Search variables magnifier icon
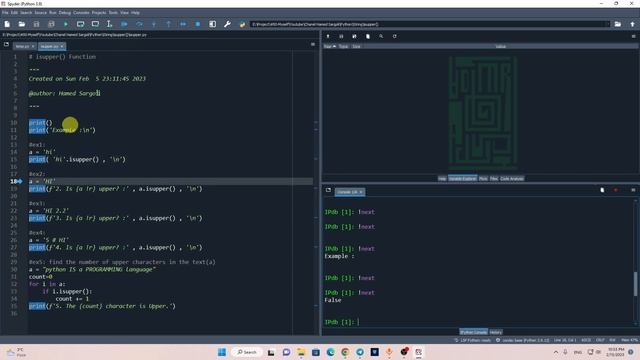Viewport: 640px width, 360px height. pos(381,36)
